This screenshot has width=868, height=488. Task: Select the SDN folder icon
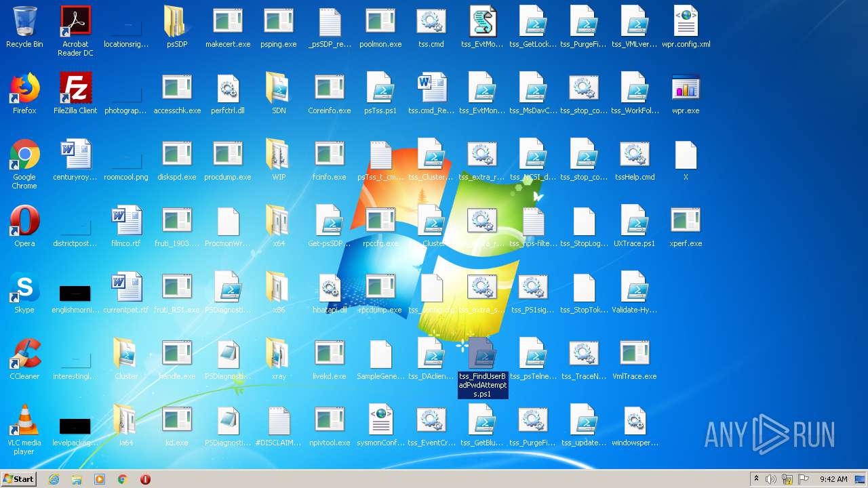click(x=279, y=94)
